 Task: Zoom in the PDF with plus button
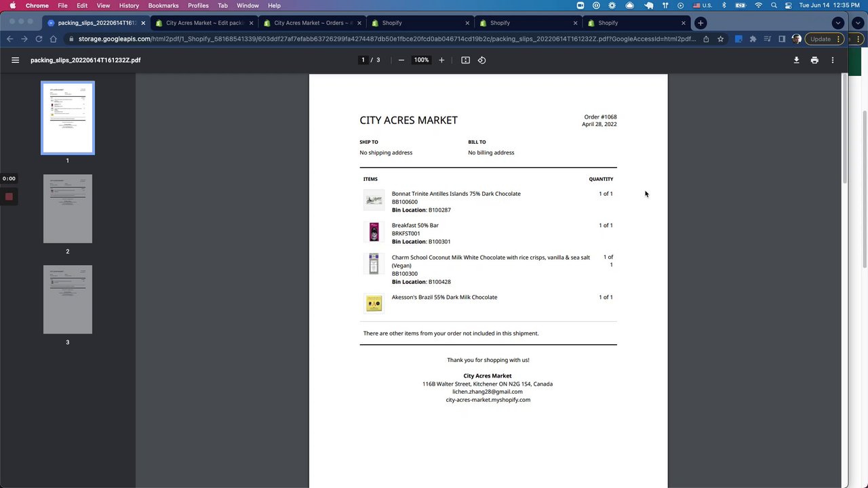441,60
